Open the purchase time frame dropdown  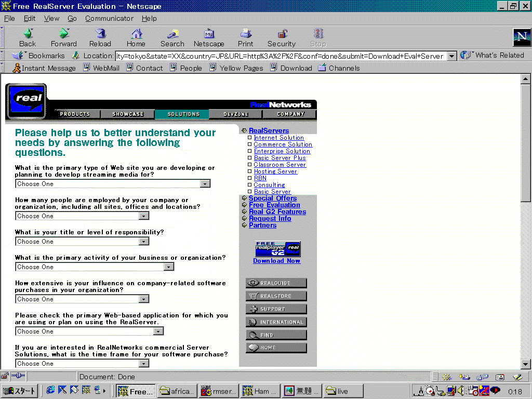[x=82, y=363]
